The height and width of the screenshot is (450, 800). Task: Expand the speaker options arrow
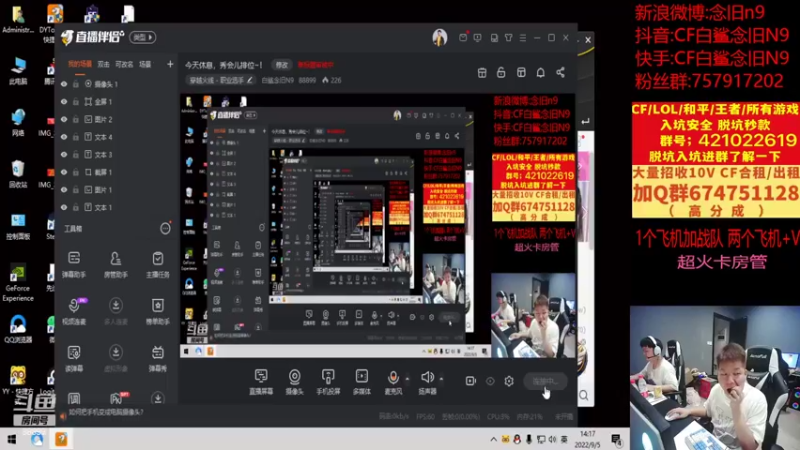(x=441, y=379)
